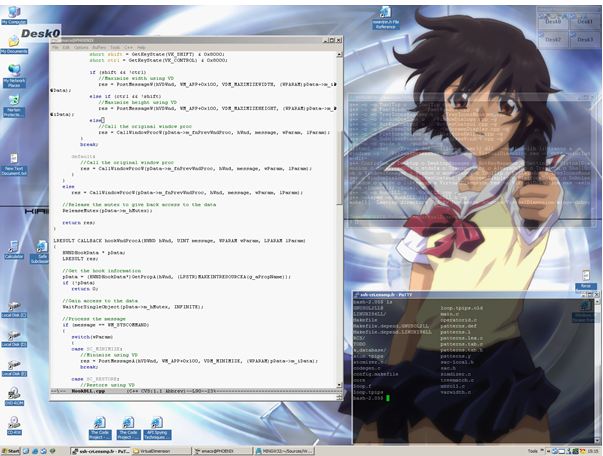Click emacs scrollbar down arrow
603x456 pixels.
(x=339, y=384)
